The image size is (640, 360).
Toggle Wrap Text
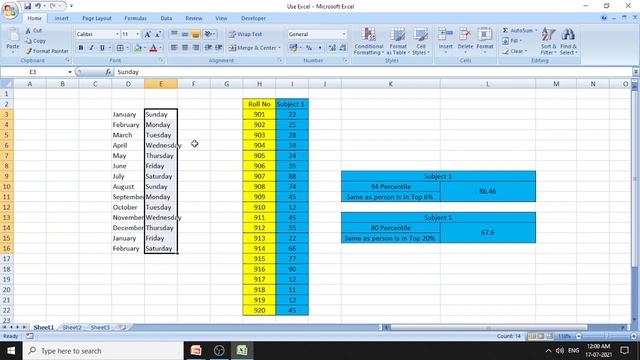click(245, 34)
